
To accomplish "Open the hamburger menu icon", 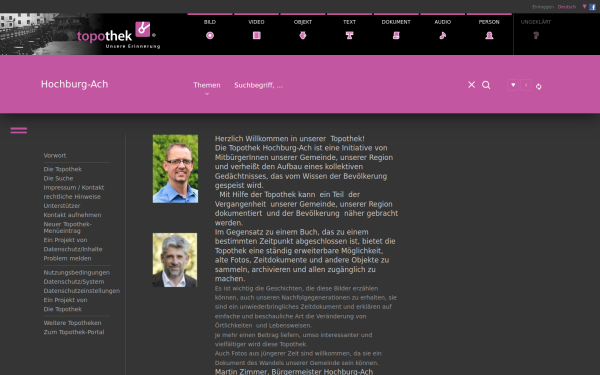I will click(19, 130).
